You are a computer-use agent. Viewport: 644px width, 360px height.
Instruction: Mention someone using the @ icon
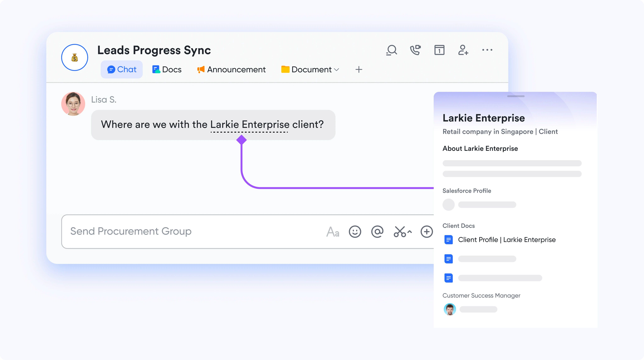[377, 231]
